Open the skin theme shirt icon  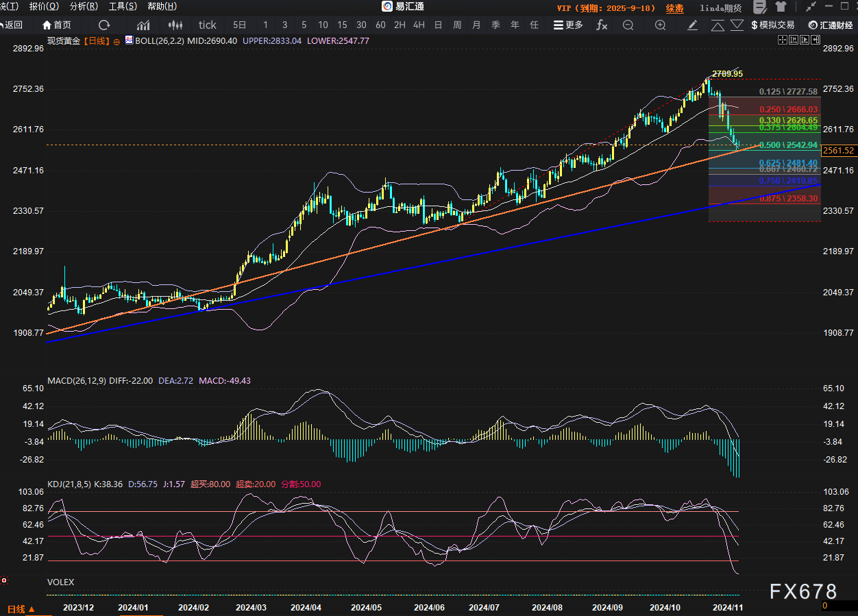coord(781,8)
